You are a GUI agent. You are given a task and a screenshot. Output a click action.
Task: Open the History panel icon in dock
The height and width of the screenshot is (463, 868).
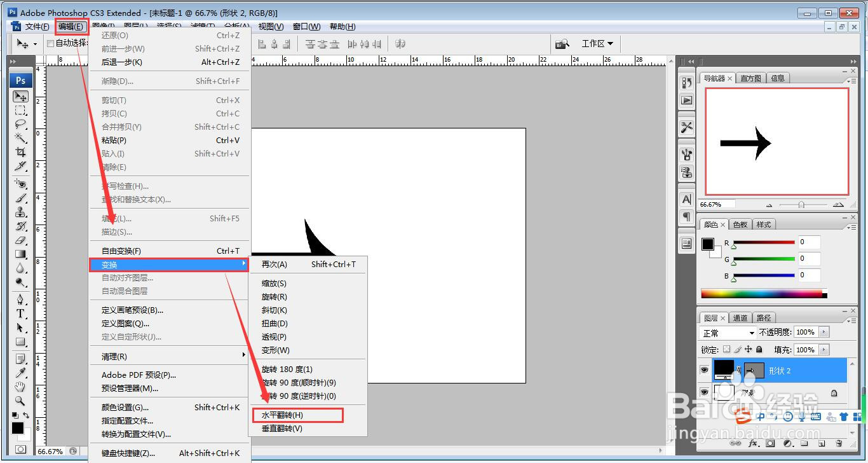click(686, 83)
